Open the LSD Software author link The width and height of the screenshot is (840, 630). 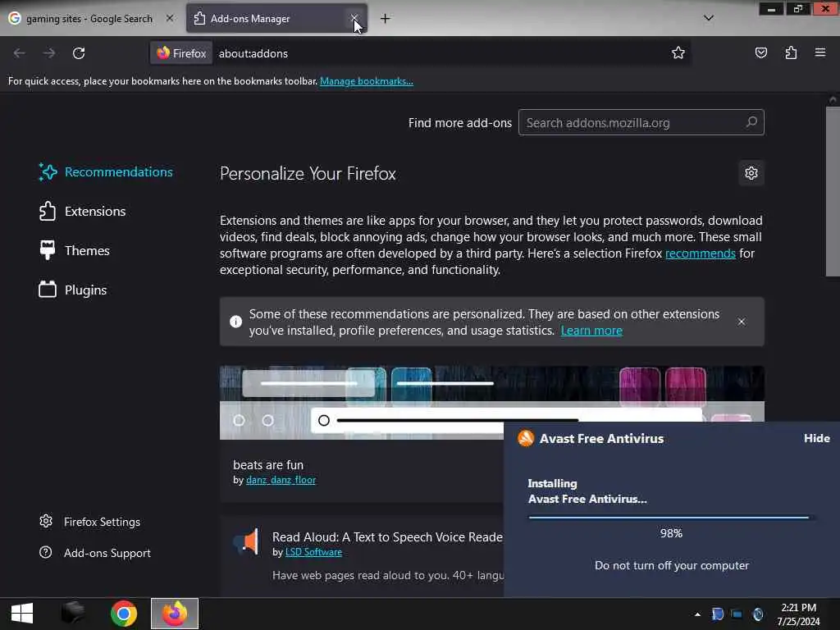[313, 552]
